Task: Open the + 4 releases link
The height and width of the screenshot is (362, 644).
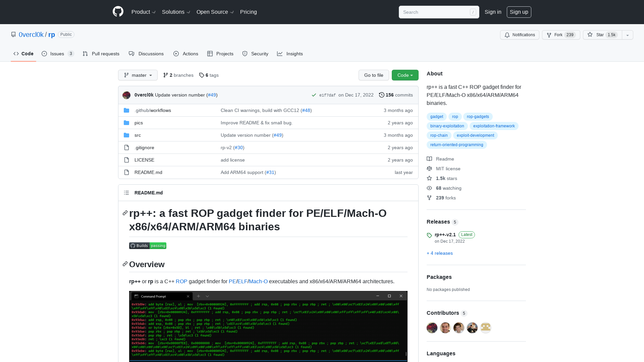Action: [440, 253]
